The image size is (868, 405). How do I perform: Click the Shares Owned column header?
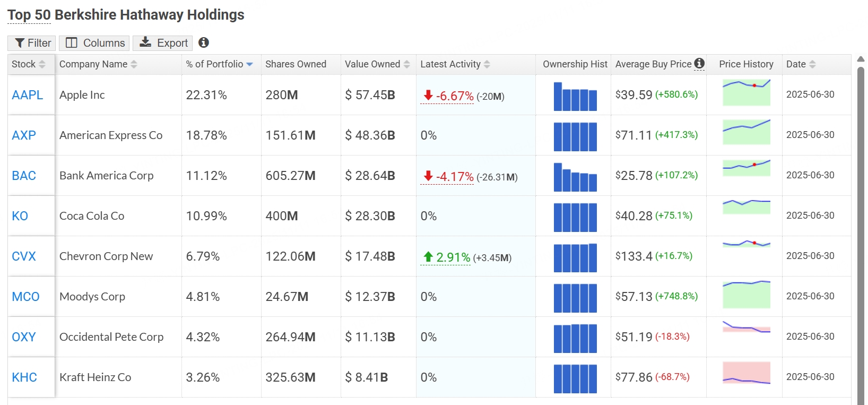[296, 64]
